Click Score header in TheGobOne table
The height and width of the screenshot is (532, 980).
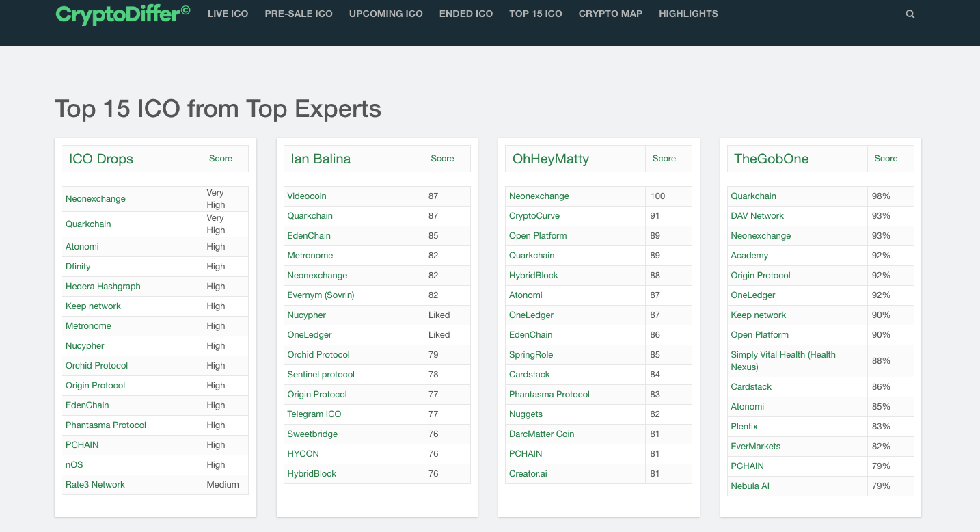[886, 158]
